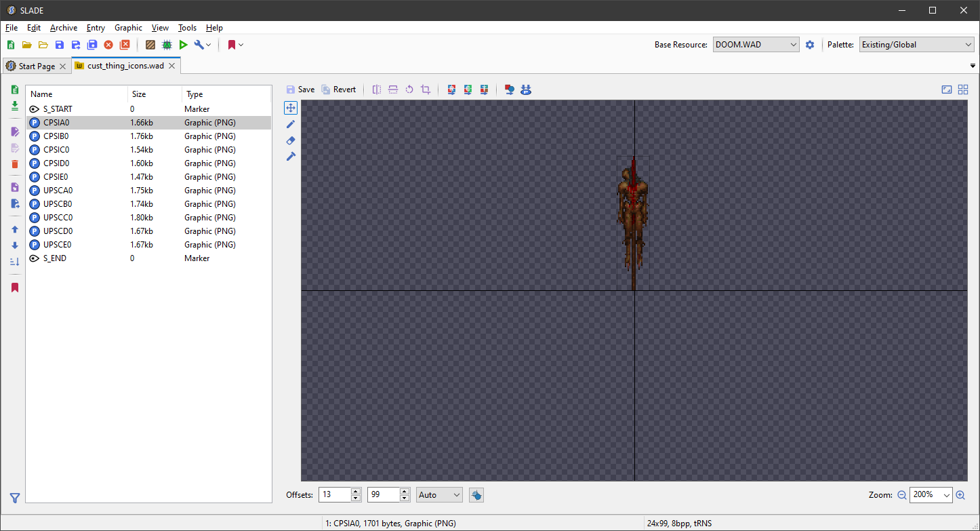
Task: Delete the selected entry with trash icon
Action: (15, 164)
